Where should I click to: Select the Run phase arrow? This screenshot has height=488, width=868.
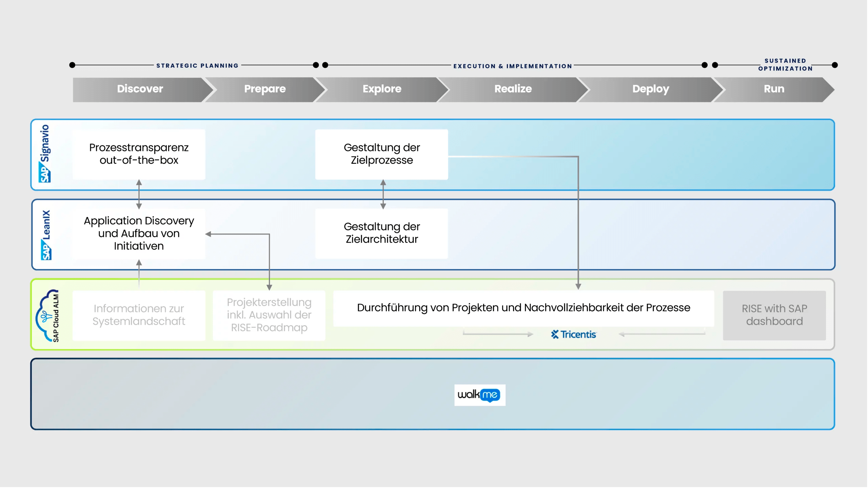[x=774, y=89]
